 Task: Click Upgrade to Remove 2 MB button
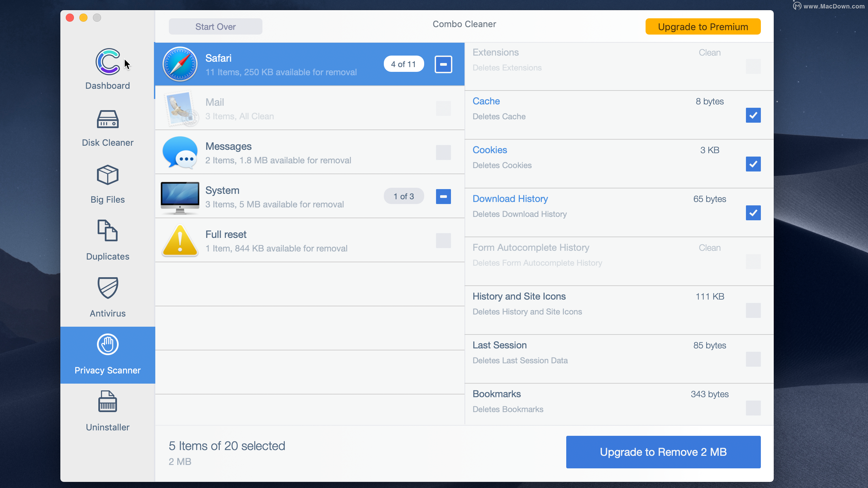coord(664,452)
